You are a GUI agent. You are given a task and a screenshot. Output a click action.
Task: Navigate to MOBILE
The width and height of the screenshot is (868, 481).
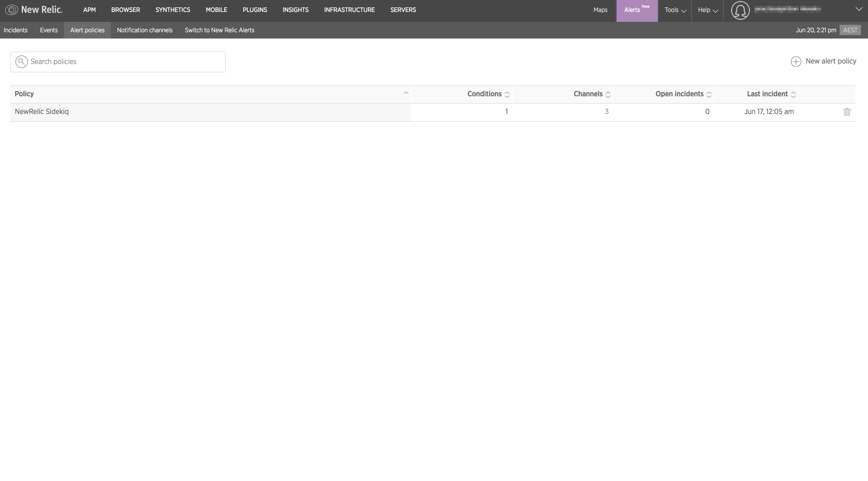(x=216, y=10)
